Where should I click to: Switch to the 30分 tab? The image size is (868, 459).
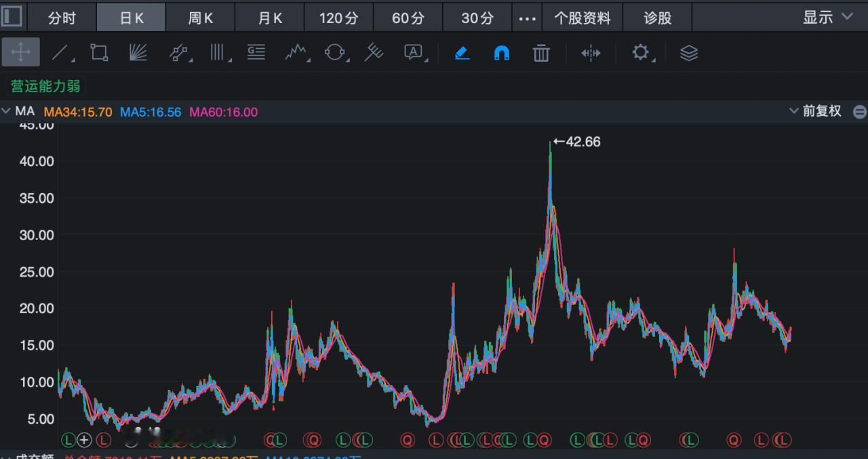coord(477,18)
